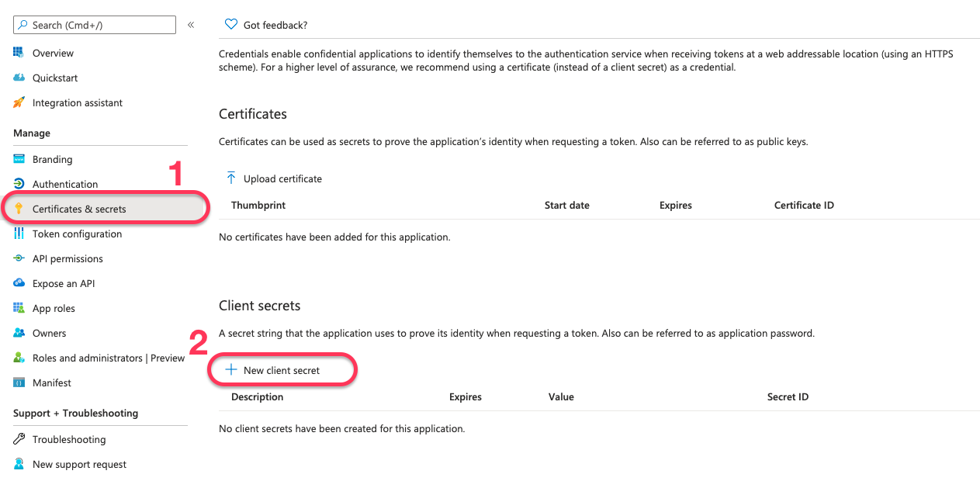Open New support request
Viewport: 980px width, 488px height.
(79, 465)
